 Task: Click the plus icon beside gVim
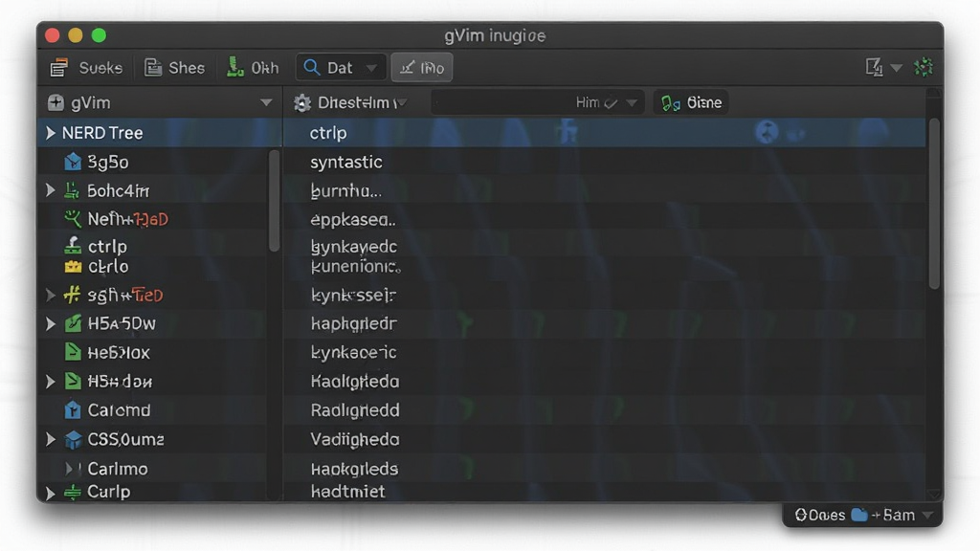pyautogui.click(x=56, y=102)
